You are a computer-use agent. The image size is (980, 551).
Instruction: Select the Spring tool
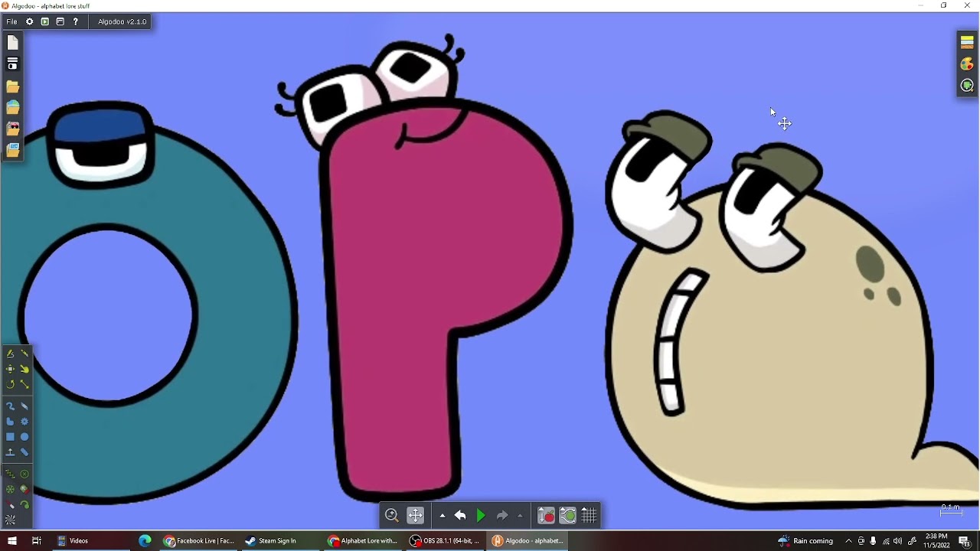10,474
